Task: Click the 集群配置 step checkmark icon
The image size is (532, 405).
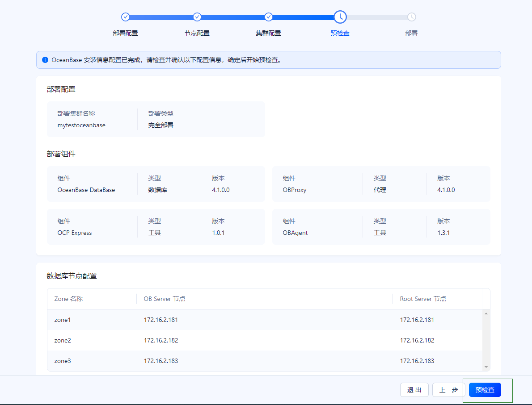Action: [x=268, y=17]
